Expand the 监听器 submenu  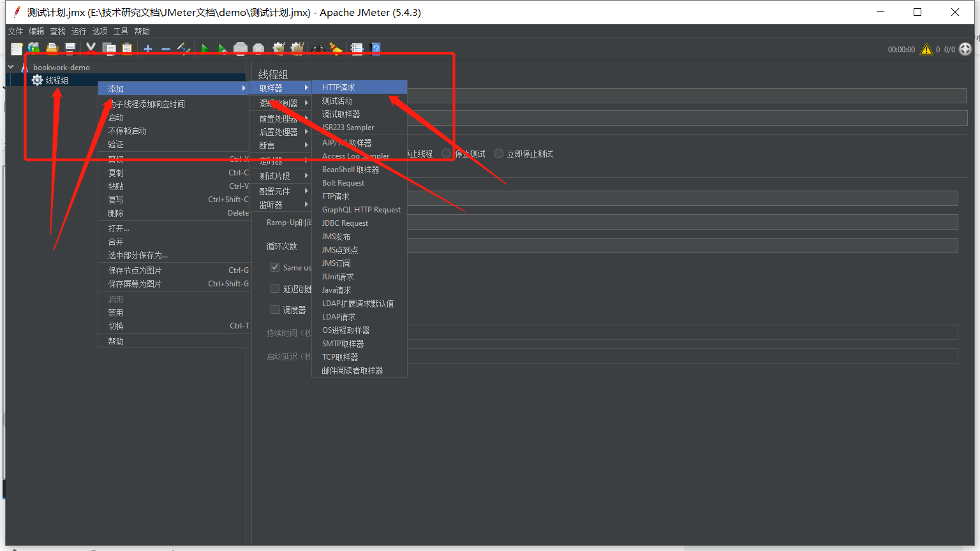coord(281,205)
